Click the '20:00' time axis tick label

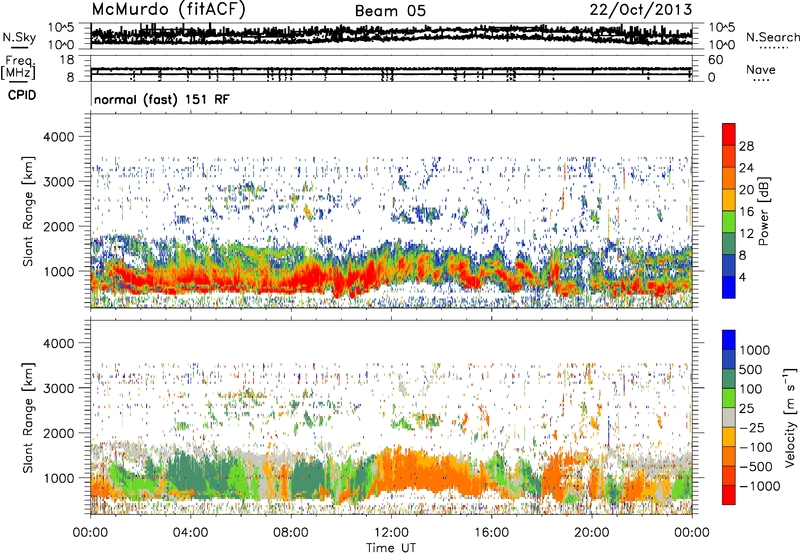coord(591,533)
